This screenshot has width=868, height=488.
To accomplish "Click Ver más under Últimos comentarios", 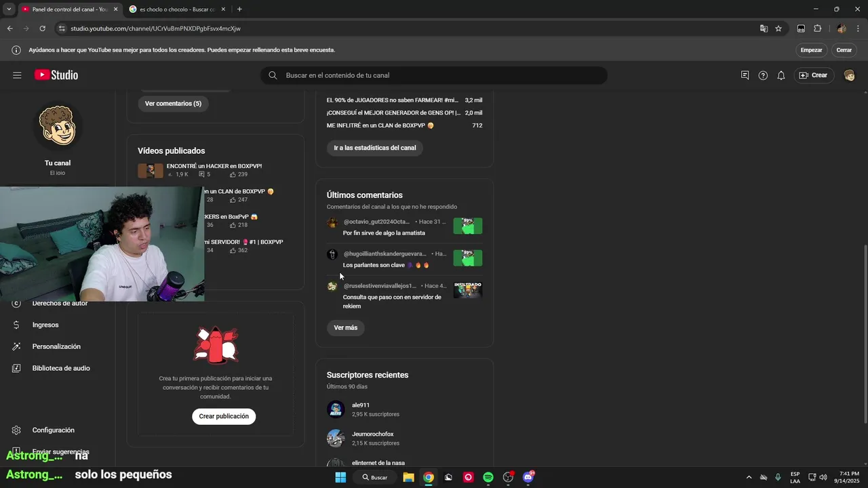I will tap(346, 328).
